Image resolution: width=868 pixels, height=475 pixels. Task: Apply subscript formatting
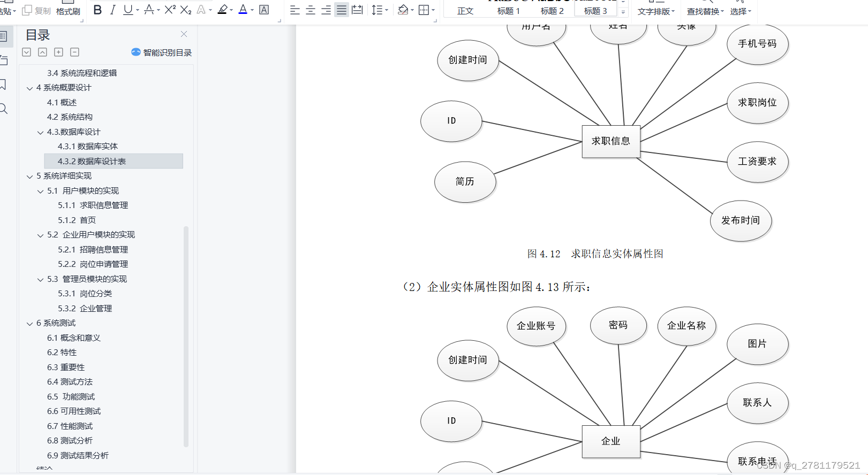click(186, 10)
